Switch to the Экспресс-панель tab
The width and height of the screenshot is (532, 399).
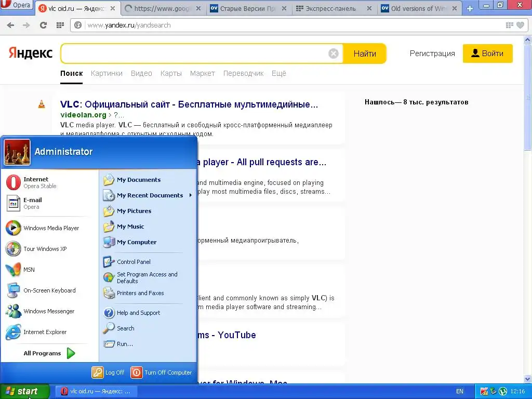click(x=334, y=8)
